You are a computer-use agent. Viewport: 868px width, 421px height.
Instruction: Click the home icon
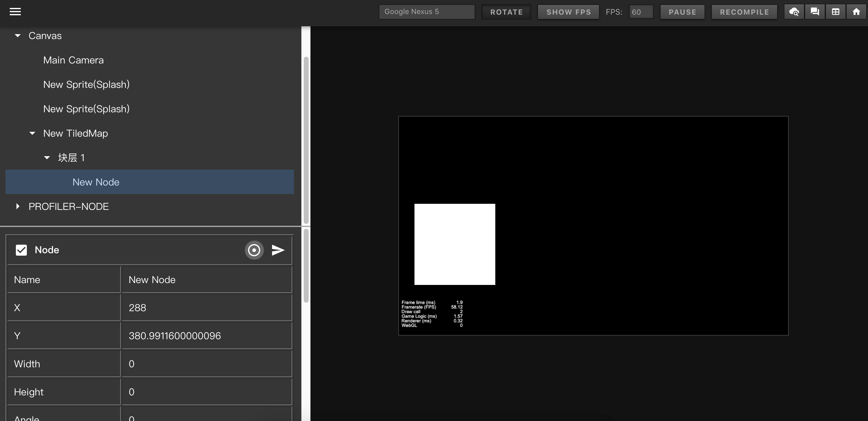[856, 12]
